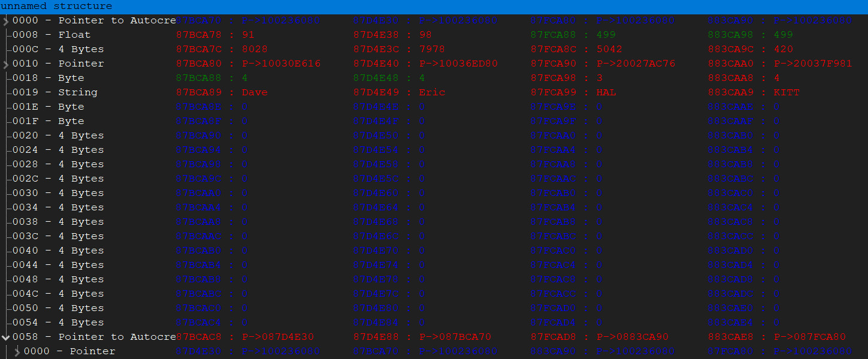Select the unnamed structure header bar
868x359 pixels.
[x=434, y=7]
